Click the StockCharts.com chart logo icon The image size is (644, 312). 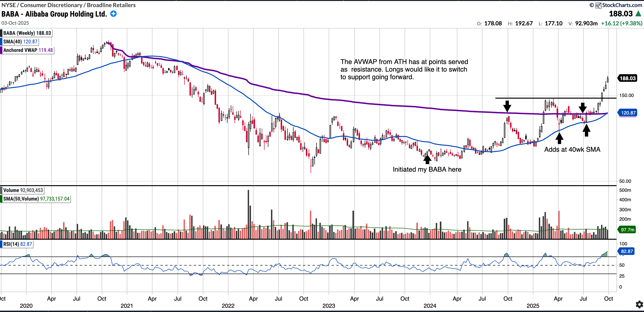[x=598, y=5]
